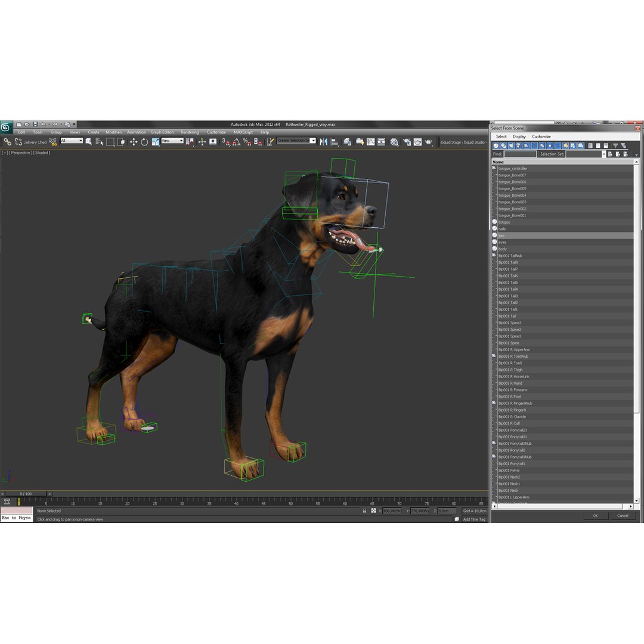Viewport: 644px width, 644px height.
Task: Click the Name column header
Action: (563, 162)
